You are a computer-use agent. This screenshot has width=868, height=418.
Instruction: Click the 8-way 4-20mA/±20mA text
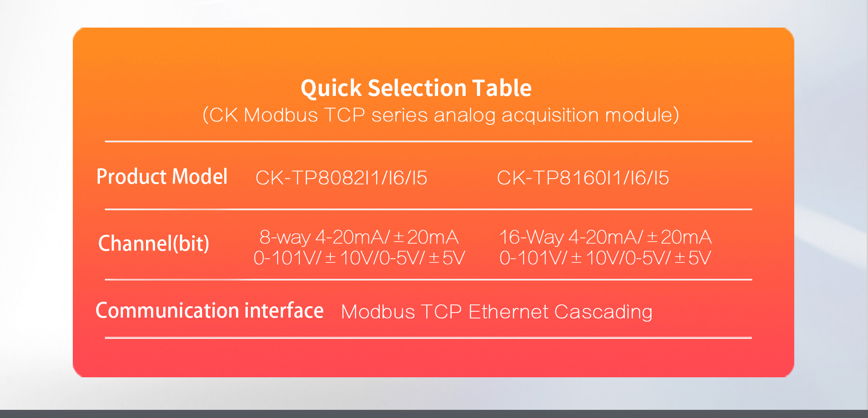(359, 237)
